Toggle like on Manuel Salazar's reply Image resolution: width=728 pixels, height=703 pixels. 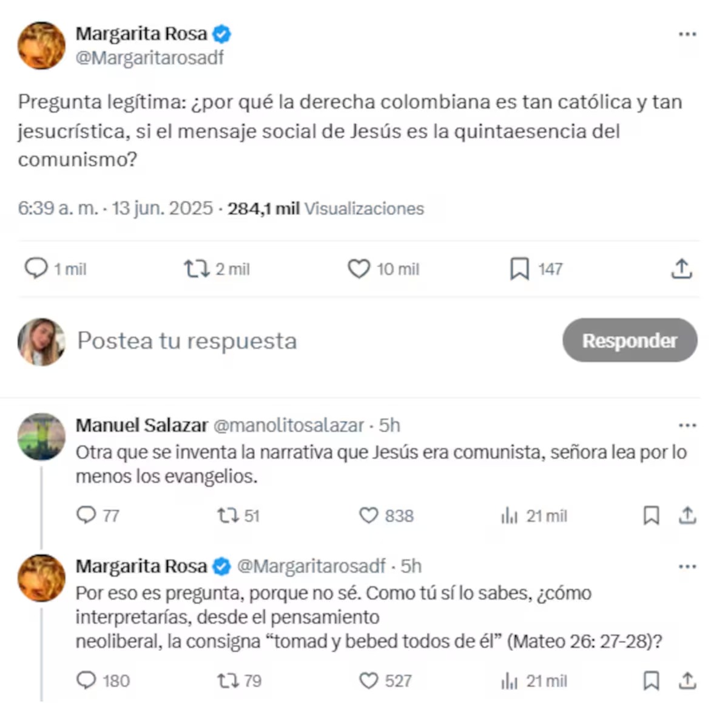click(x=368, y=515)
